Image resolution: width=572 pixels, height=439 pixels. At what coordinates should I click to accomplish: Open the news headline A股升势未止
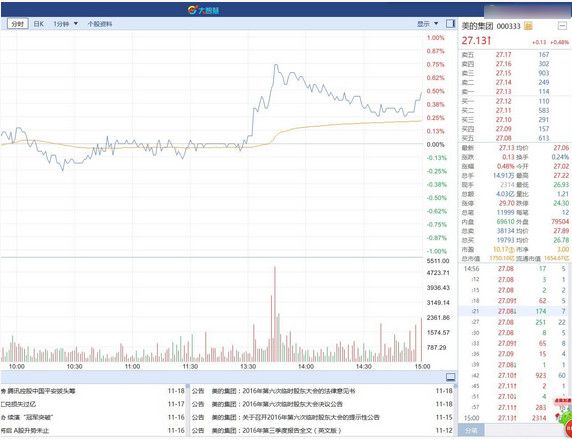[x=25, y=431]
